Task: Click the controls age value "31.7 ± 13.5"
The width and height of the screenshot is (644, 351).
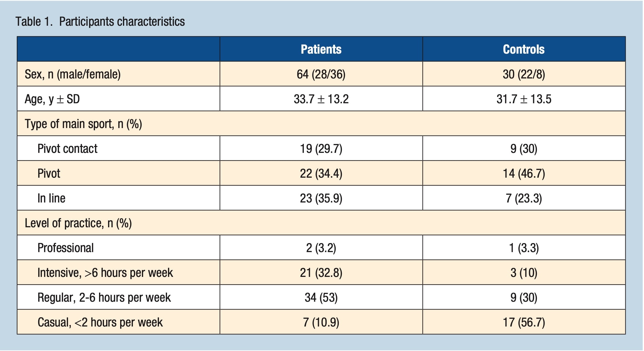Action: pos(524,99)
